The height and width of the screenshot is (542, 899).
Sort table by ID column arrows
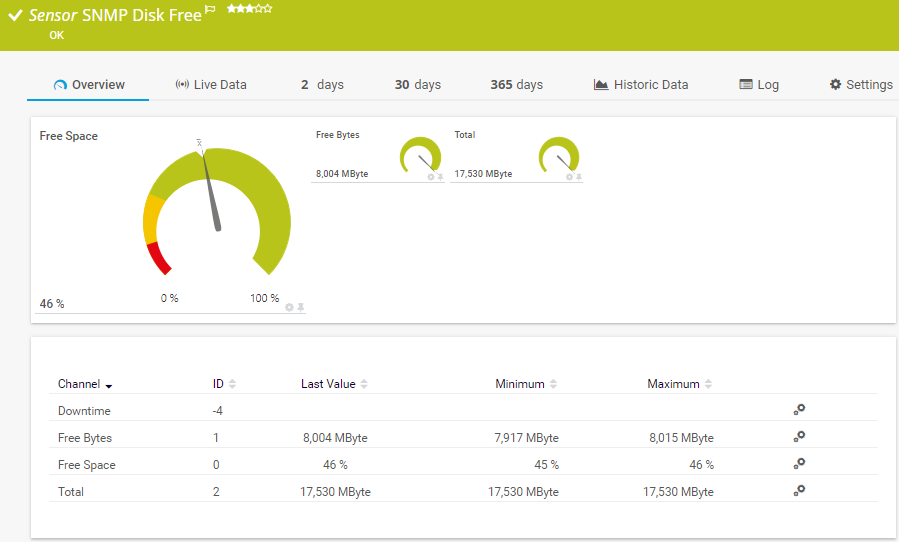point(232,384)
